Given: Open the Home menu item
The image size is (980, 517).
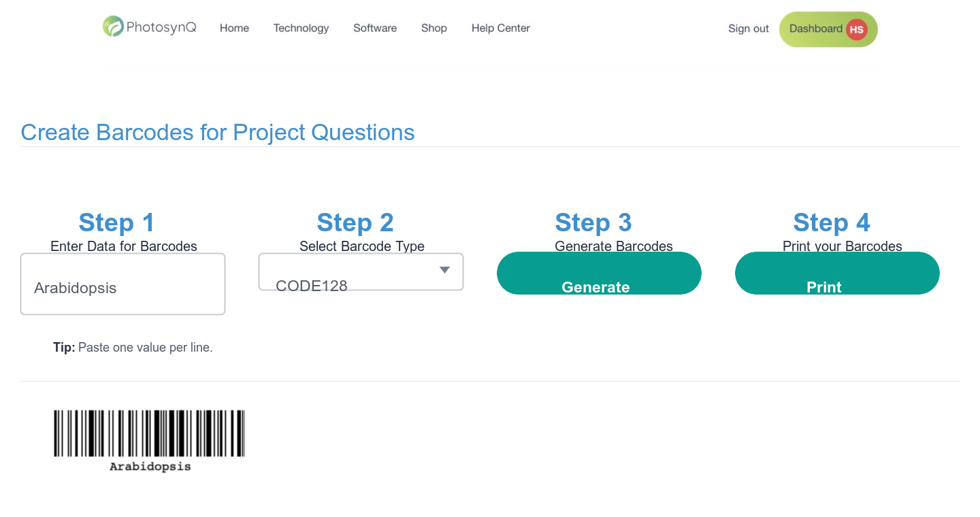Looking at the screenshot, I should click(x=234, y=28).
